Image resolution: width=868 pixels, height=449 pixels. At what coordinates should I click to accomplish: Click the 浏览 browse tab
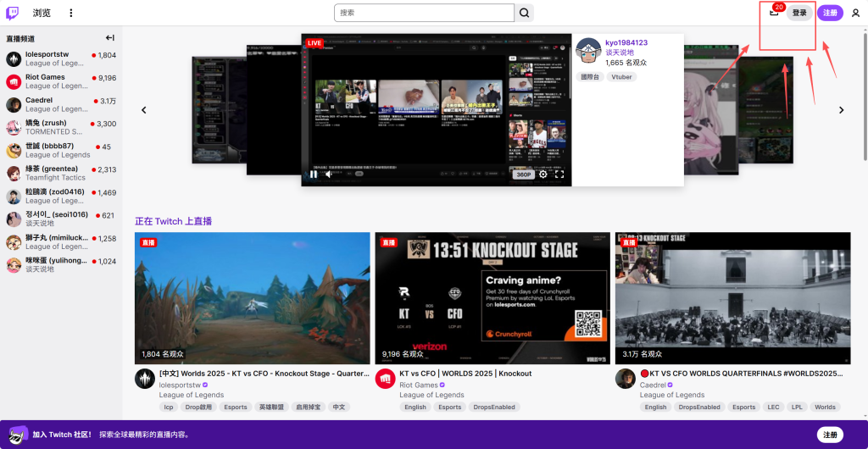coord(42,13)
